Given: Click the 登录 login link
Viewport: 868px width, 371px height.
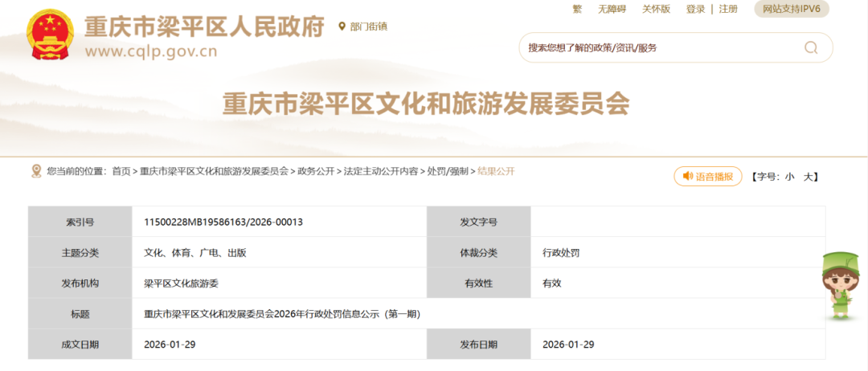Looking at the screenshot, I should (695, 9).
